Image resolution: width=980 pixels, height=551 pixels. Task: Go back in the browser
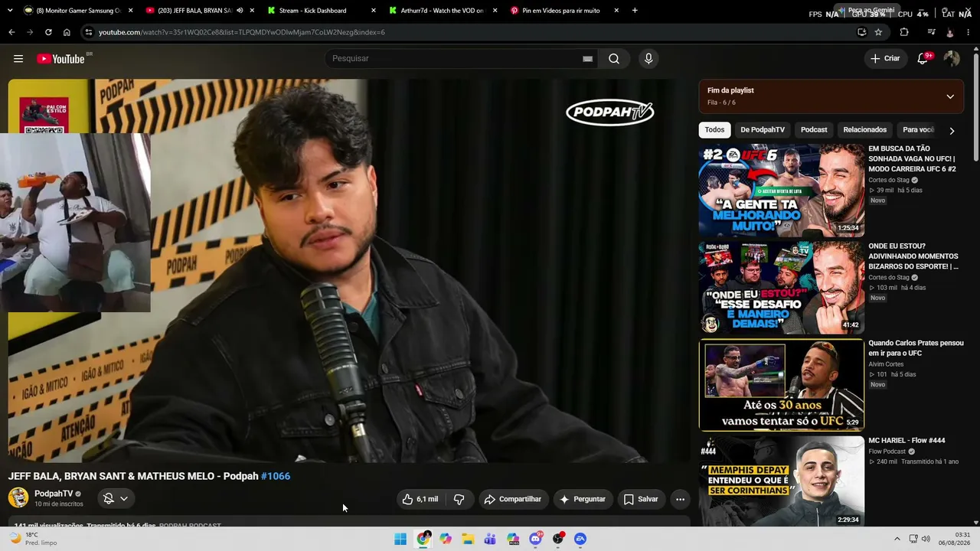point(11,32)
